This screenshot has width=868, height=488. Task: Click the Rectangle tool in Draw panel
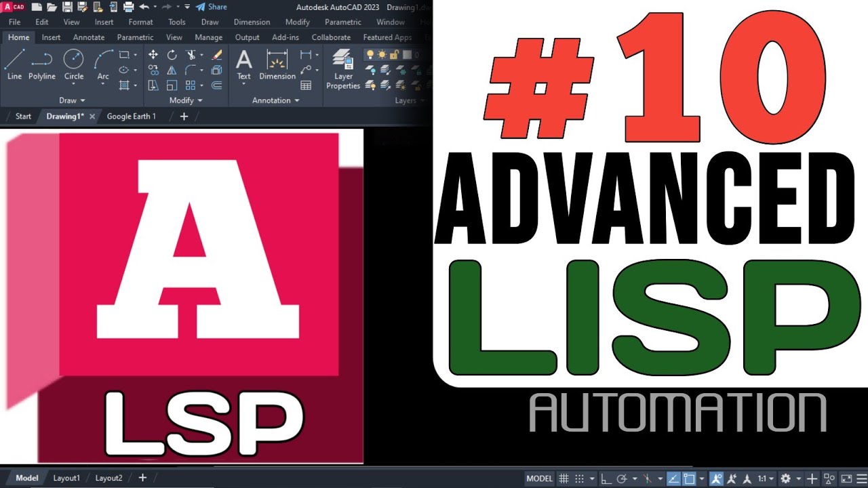124,55
